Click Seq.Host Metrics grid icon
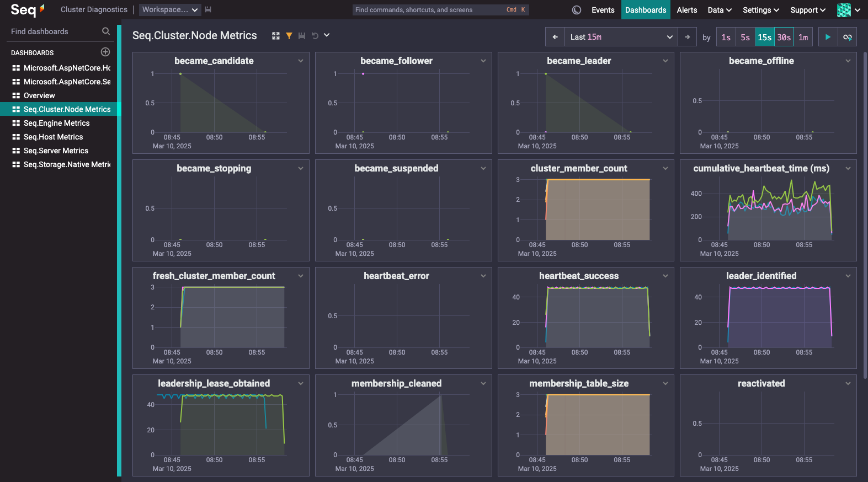The width and height of the screenshot is (868, 482). click(16, 137)
